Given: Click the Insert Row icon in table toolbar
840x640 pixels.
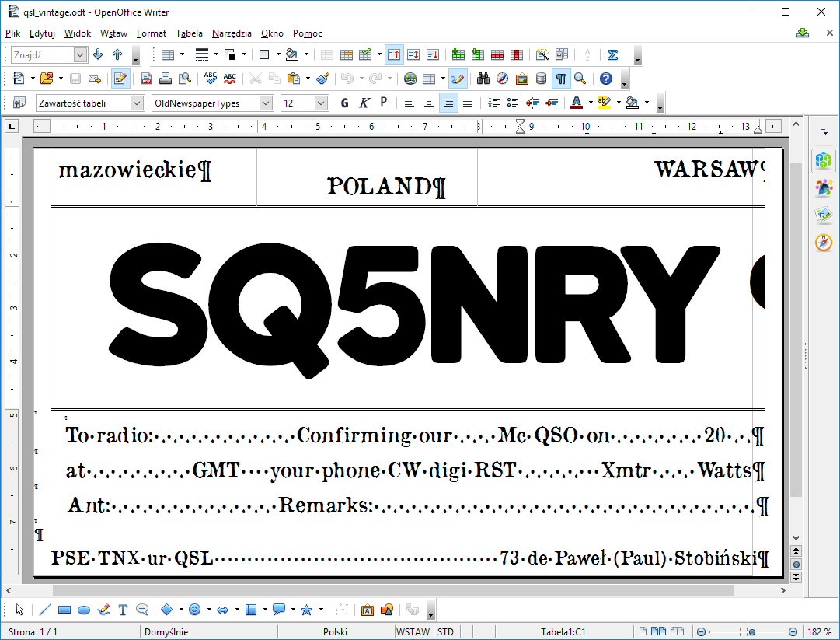Looking at the screenshot, I should pos(458,54).
